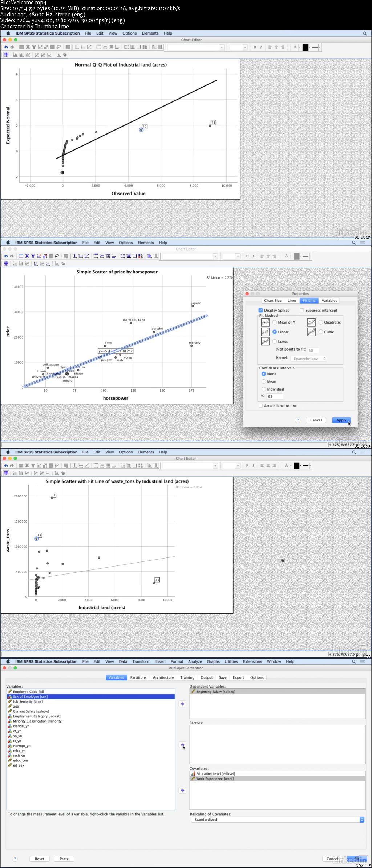Click Cancel in Properties dialog
Screen dimensions: 372x868
click(x=316, y=420)
